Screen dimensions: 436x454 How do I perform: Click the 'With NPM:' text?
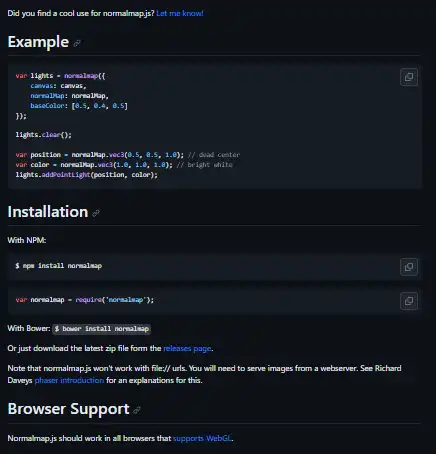pyautogui.click(x=27, y=240)
